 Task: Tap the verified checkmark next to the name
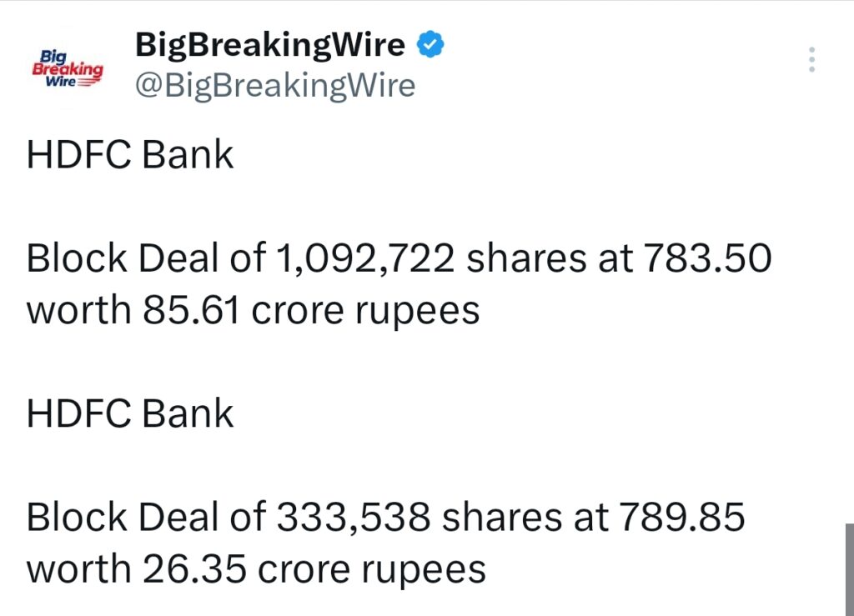click(x=430, y=43)
